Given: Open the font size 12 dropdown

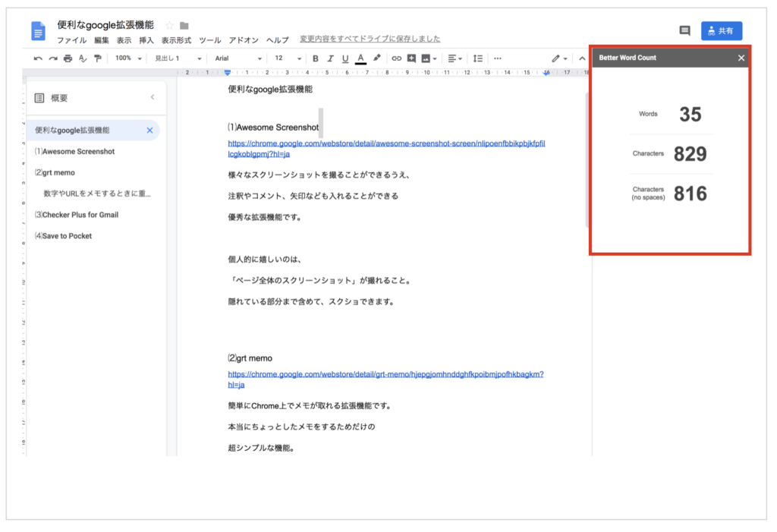Looking at the screenshot, I should pyautogui.click(x=288, y=58).
